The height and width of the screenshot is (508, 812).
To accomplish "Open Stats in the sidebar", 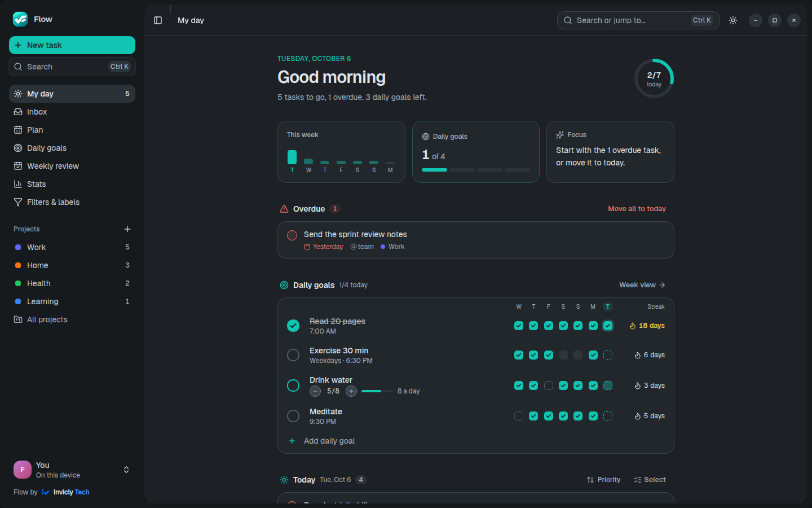I will click(x=72, y=184).
